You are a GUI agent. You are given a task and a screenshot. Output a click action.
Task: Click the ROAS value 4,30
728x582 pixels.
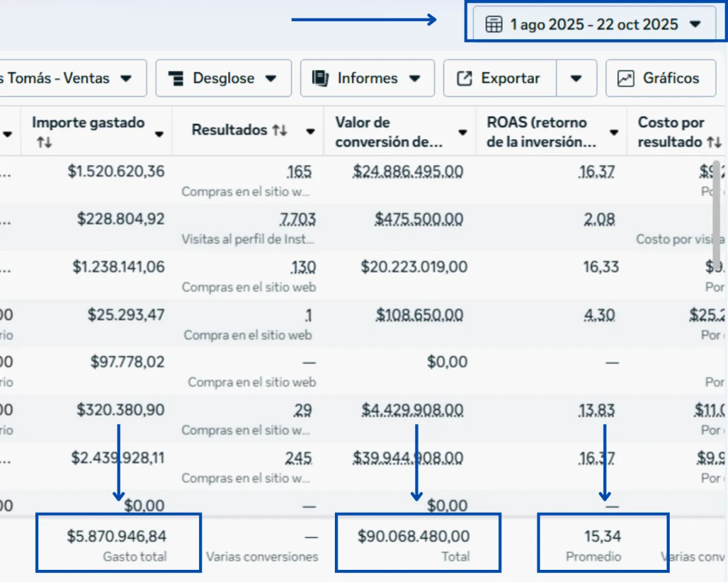pyautogui.click(x=599, y=315)
